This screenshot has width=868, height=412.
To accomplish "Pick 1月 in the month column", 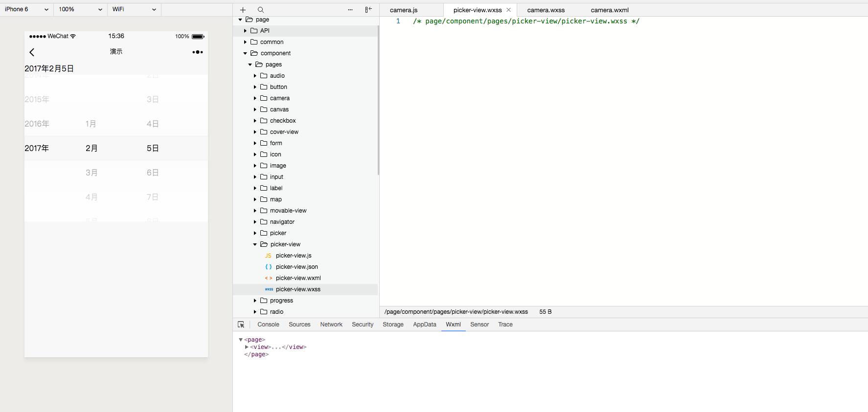I will click(91, 124).
